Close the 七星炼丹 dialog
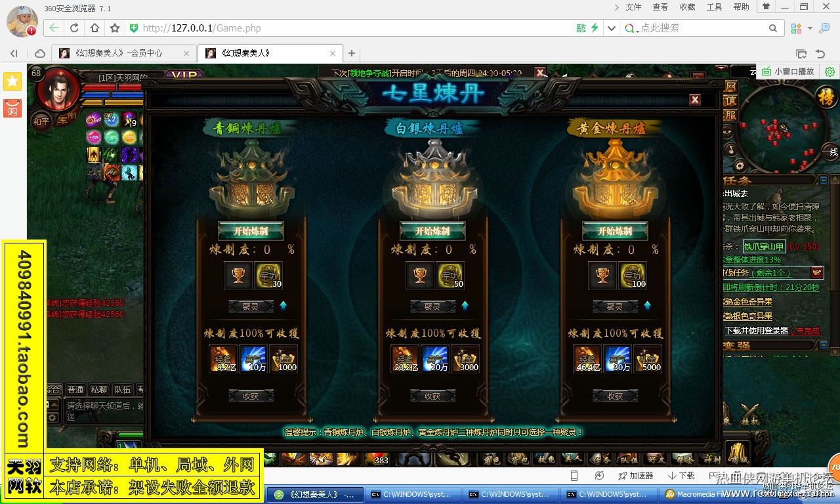The width and height of the screenshot is (840, 504). coord(695,100)
